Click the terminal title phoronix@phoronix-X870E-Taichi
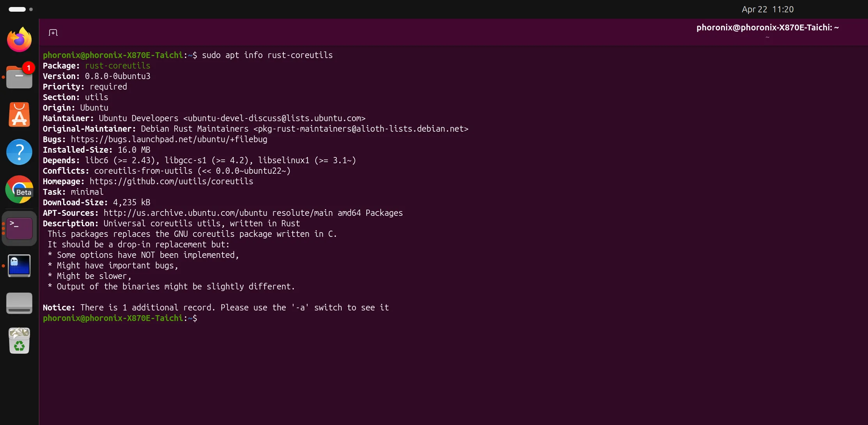This screenshot has width=868, height=425. [x=767, y=28]
